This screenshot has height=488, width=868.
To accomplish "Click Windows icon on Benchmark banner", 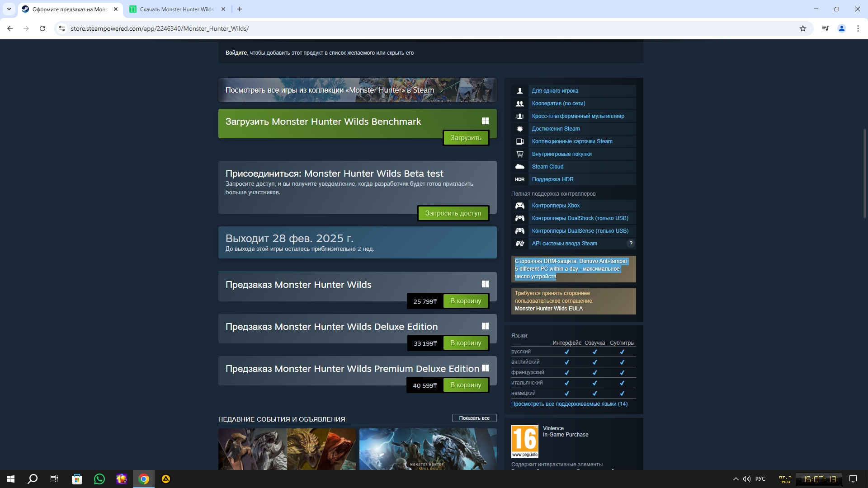I will point(485,121).
